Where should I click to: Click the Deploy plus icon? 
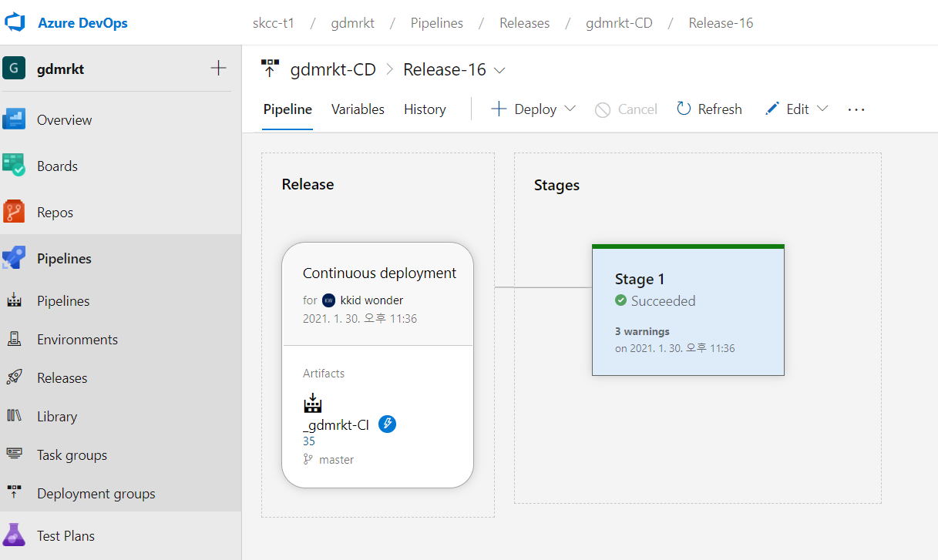click(499, 109)
